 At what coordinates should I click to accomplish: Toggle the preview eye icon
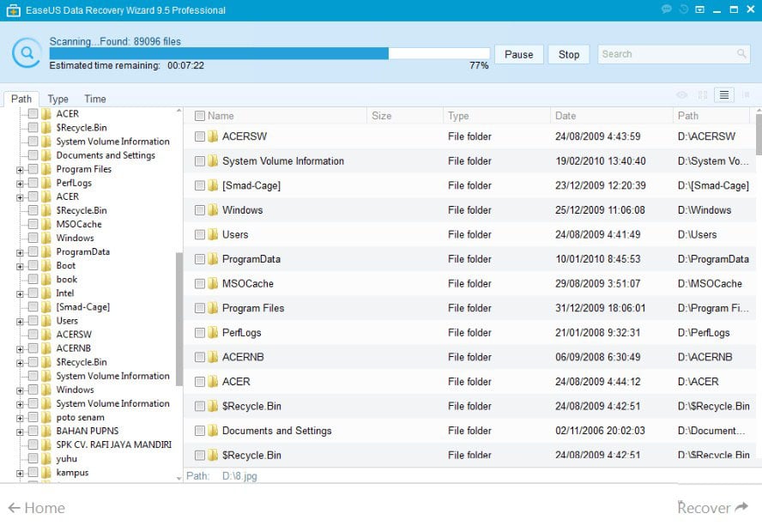pyautogui.click(x=682, y=94)
